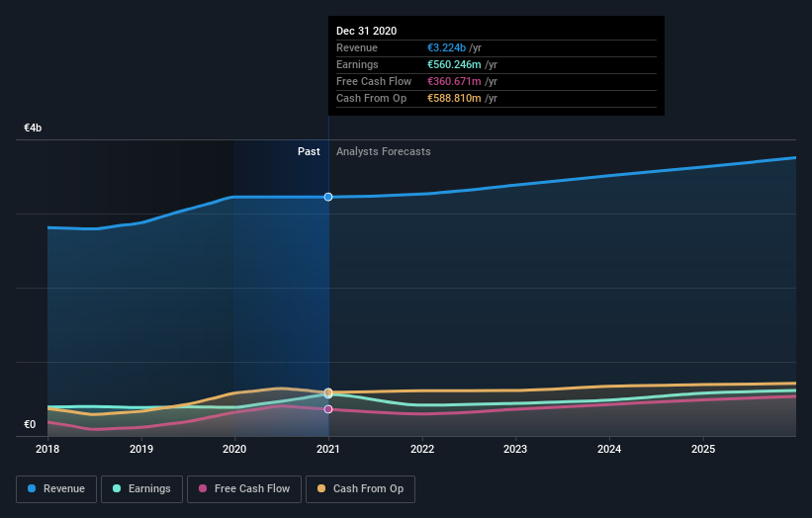The image size is (812, 518).
Task: Click the €588.810m cash from op value
Action: pos(454,98)
